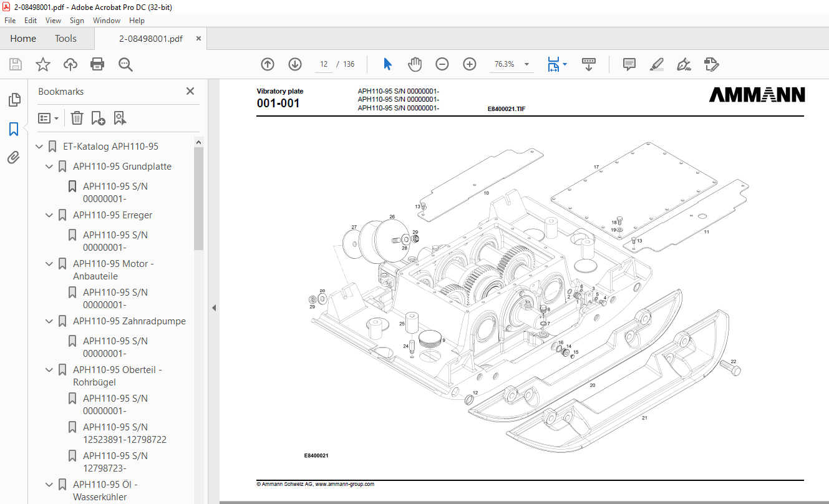This screenshot has height=504, width=829.
Task: Select the arrow selection tool
Action: 387,64
